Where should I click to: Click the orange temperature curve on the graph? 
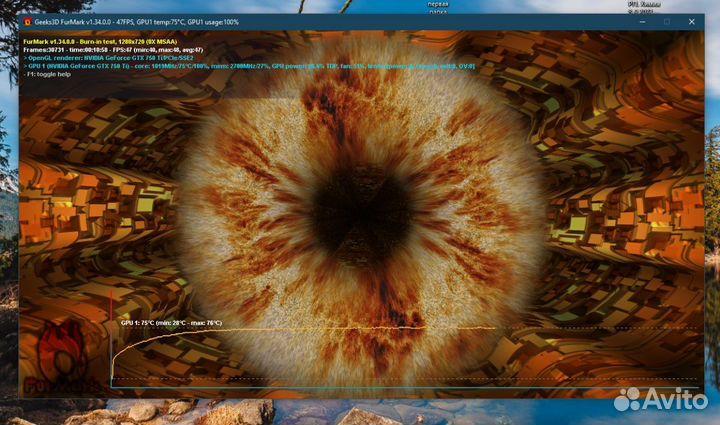(300, 329)
